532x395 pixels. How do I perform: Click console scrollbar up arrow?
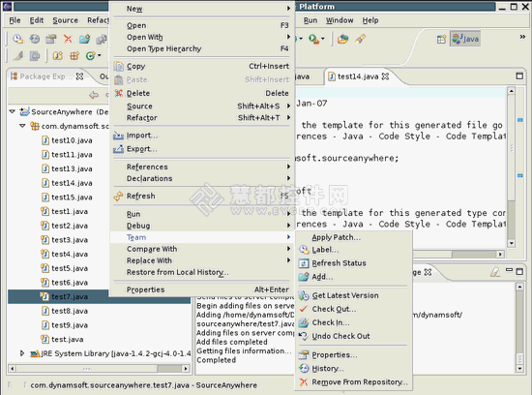pyautogui.click(x=519, y=287)
